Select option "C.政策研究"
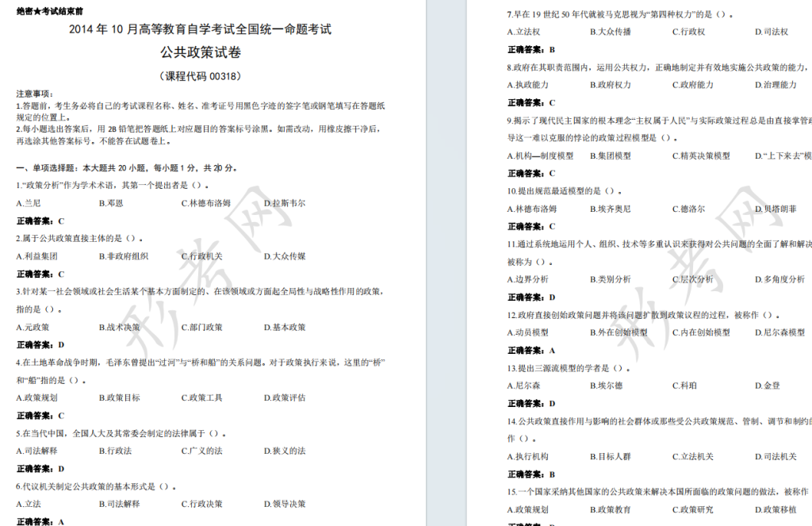The width and height of the screenshot is (812, 526). (693, 509)
